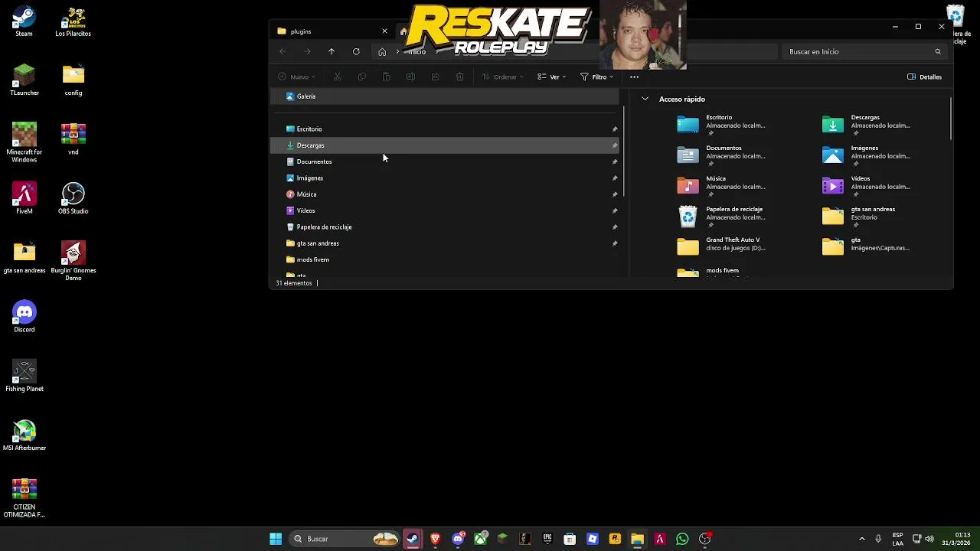Open Grand Theft Auto V quick access folder
Viewport: 980px width, 551px height.
point(721,245)
